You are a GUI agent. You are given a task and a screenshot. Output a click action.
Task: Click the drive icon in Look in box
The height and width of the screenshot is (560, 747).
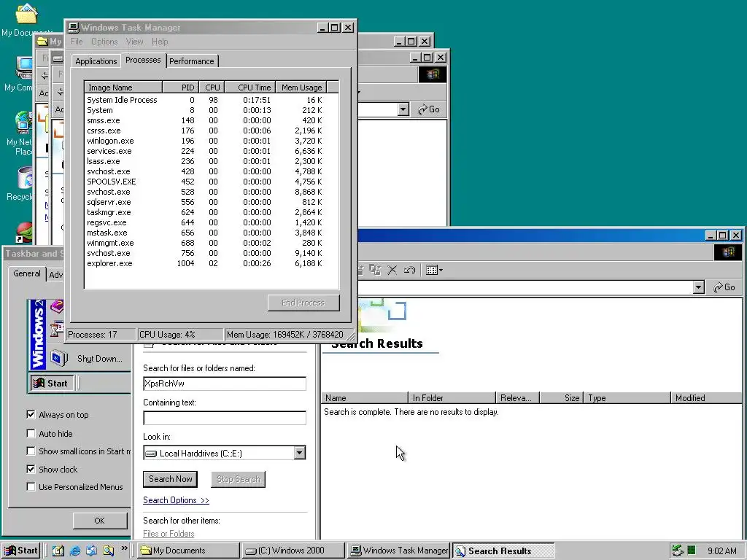[151, 454]
